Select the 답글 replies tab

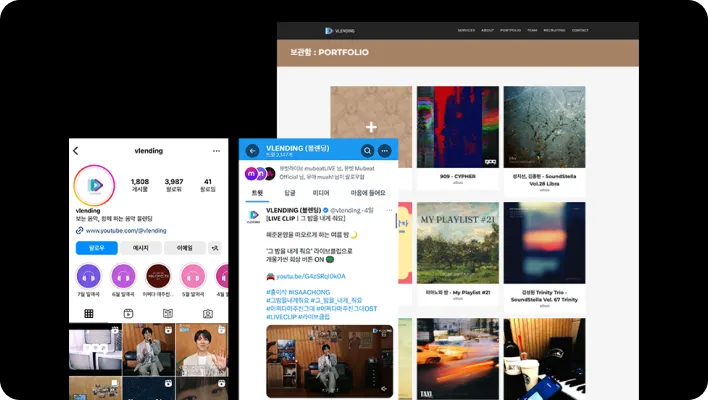(290, 193)
